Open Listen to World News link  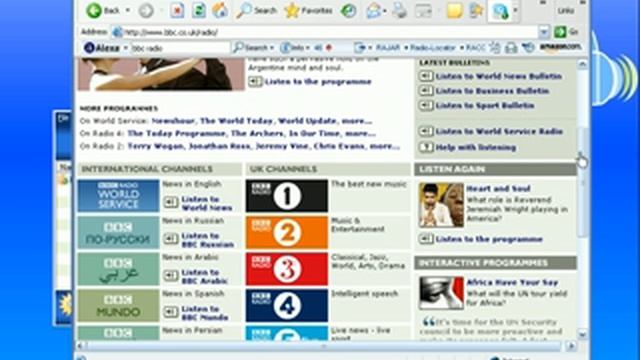(207, 204)
